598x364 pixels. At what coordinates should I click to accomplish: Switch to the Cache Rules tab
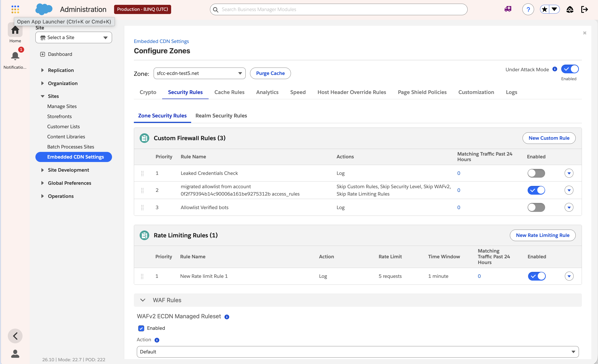[x=229, y=92]
